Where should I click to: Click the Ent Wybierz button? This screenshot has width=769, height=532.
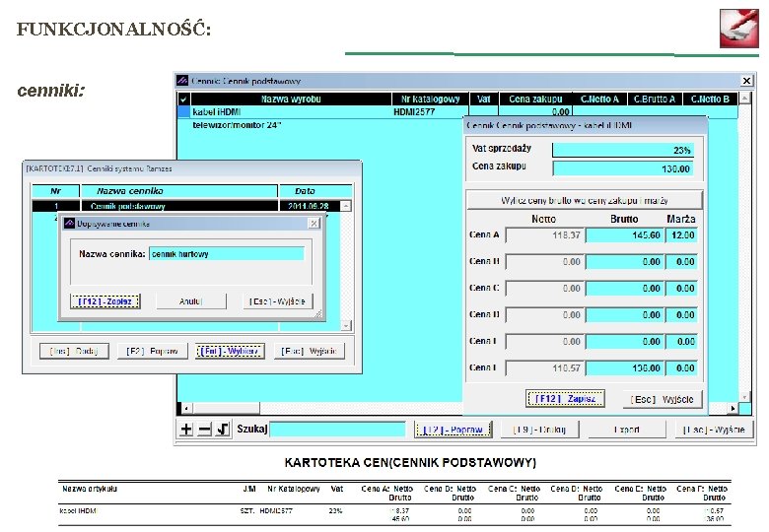point(230,351)
